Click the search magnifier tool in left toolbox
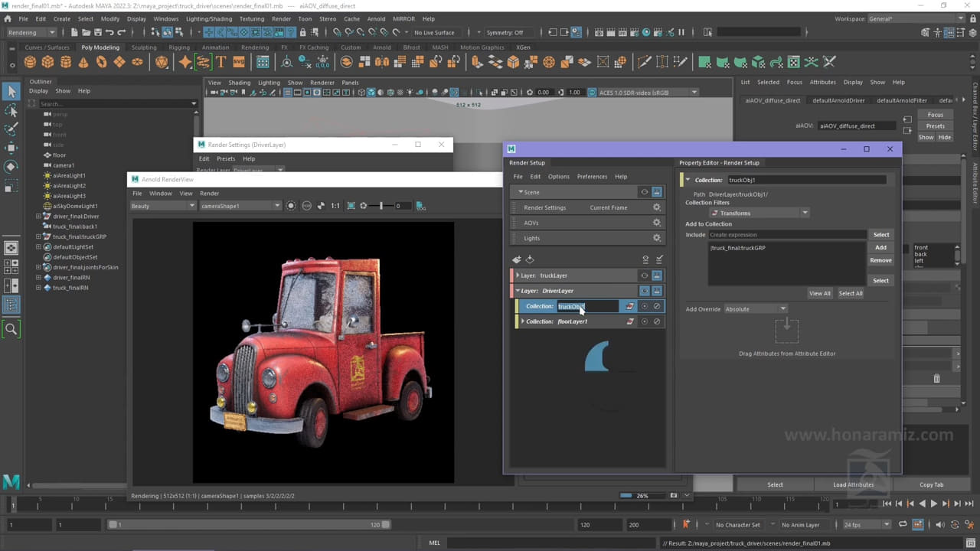 coord(11,329)
